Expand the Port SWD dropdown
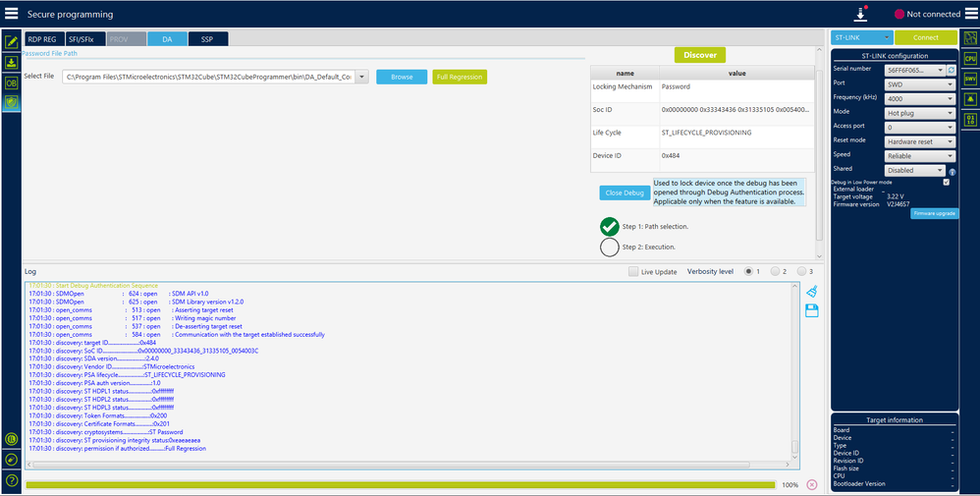The height and width of the screenshot is (496, 980). pyautogui.click(x=921, y=84)
